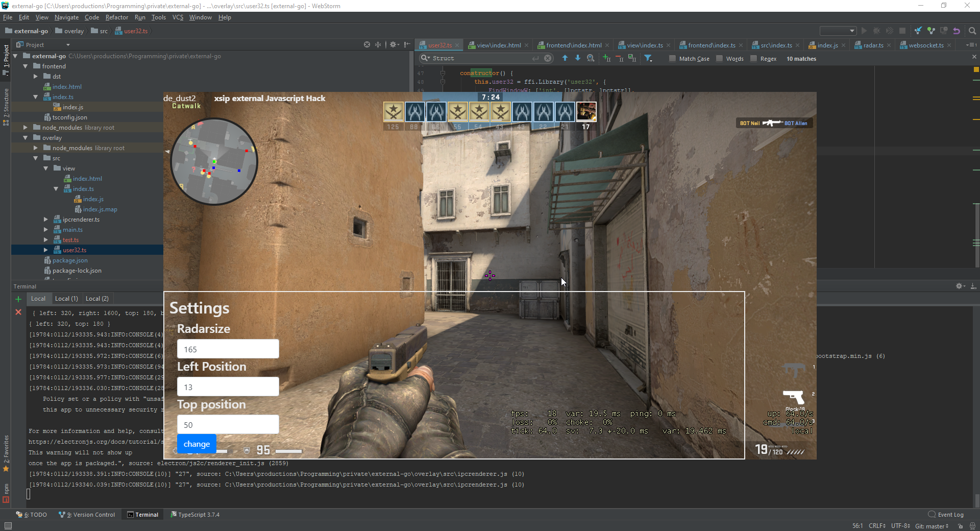Enable the Regex search checkbox

coord(753,58)
